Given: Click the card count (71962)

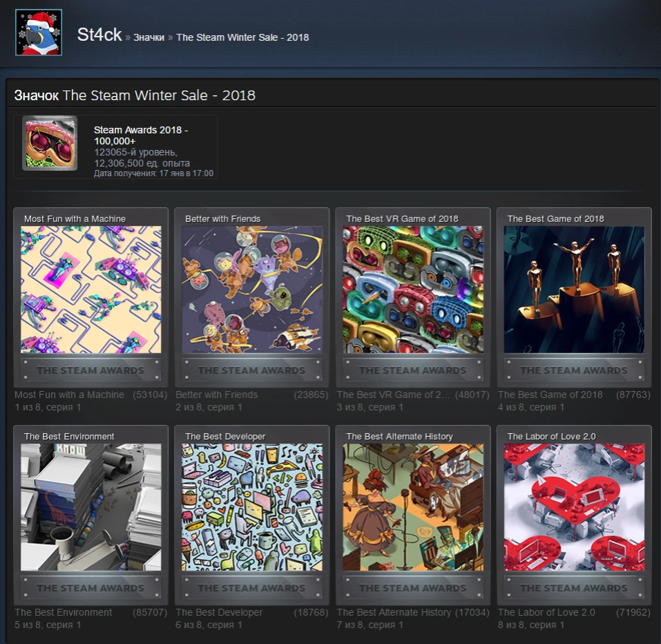Looking at the screenshot, I should coord(633,612).
